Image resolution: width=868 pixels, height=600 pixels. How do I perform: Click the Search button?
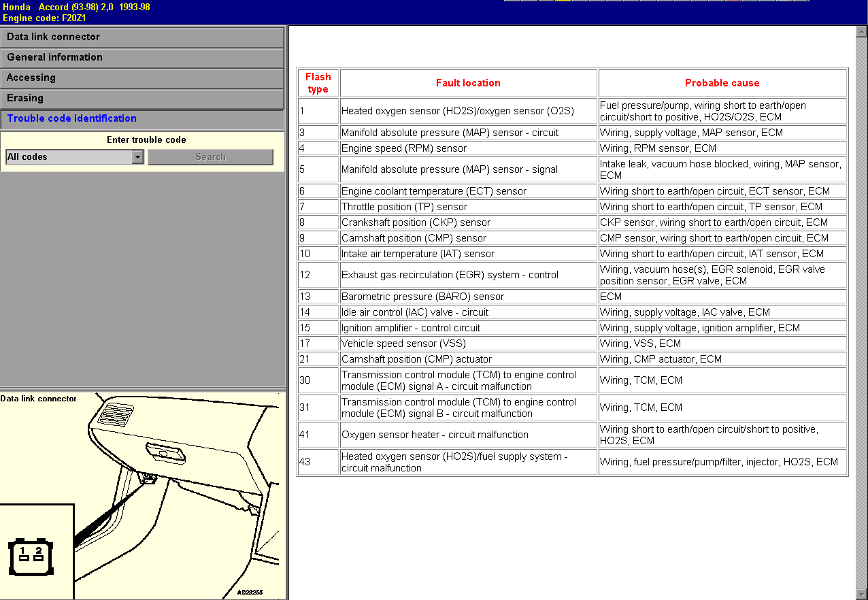pos(210,157)
